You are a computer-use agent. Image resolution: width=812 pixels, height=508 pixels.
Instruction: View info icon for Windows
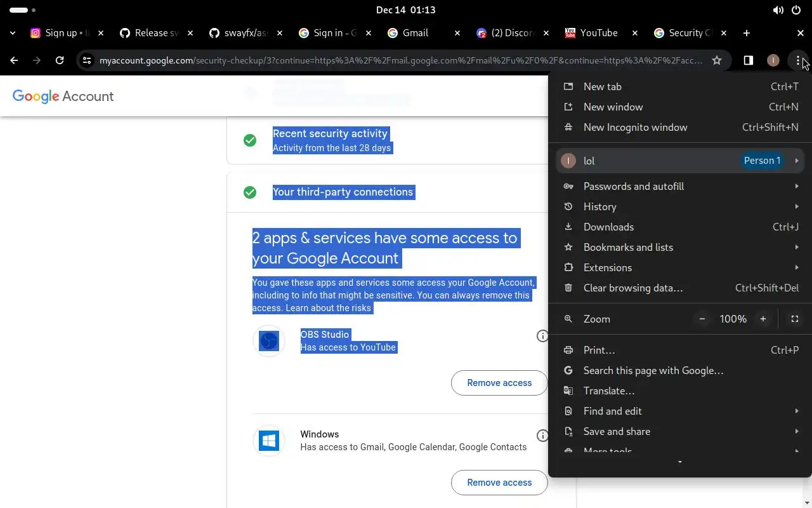click(542, 436)
